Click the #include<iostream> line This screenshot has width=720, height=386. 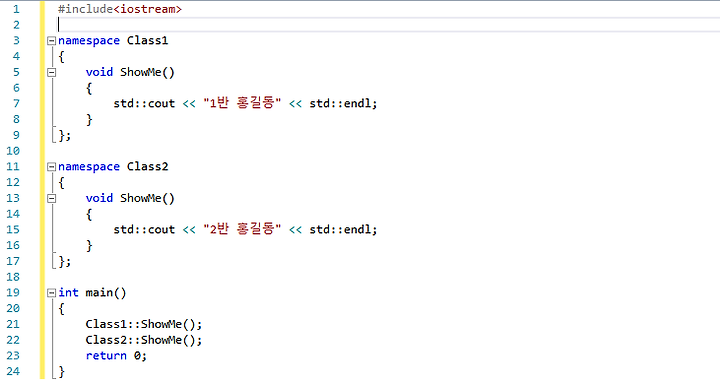coord(120,9)
